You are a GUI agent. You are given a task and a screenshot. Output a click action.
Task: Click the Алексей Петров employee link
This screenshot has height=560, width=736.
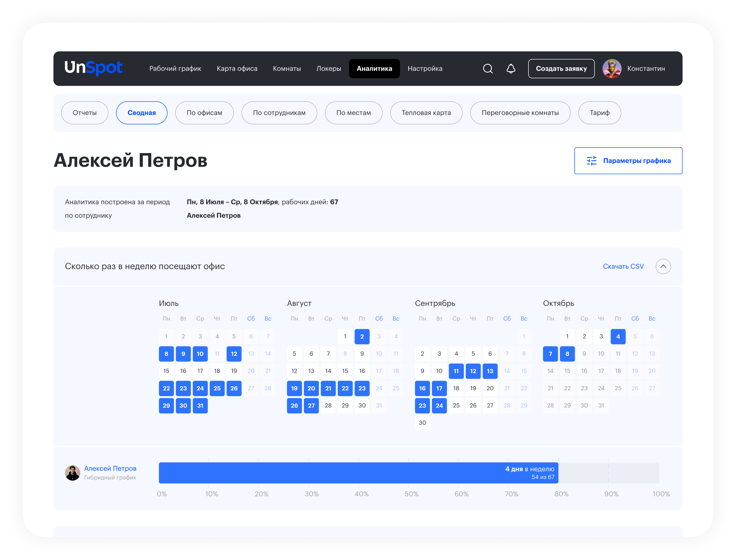click(110, 468)
